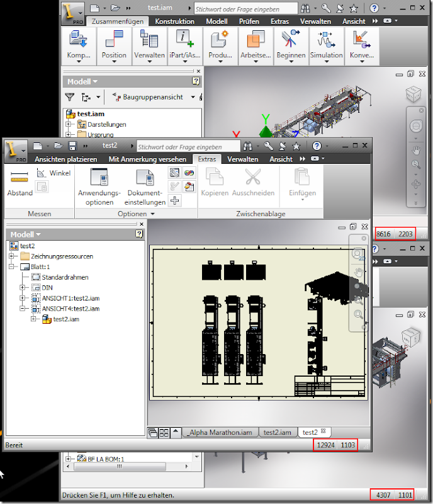Select the Winkel angle measure tool

pos(53,173)
